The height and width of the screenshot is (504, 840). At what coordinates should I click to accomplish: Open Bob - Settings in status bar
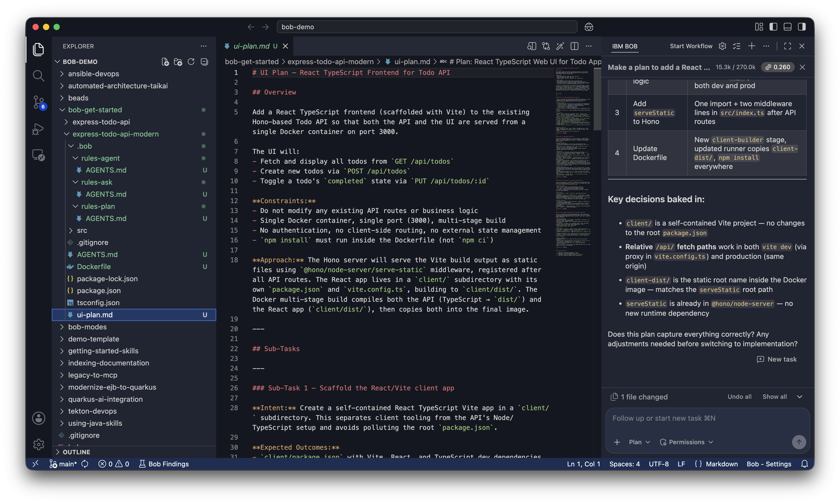(769, 464)
